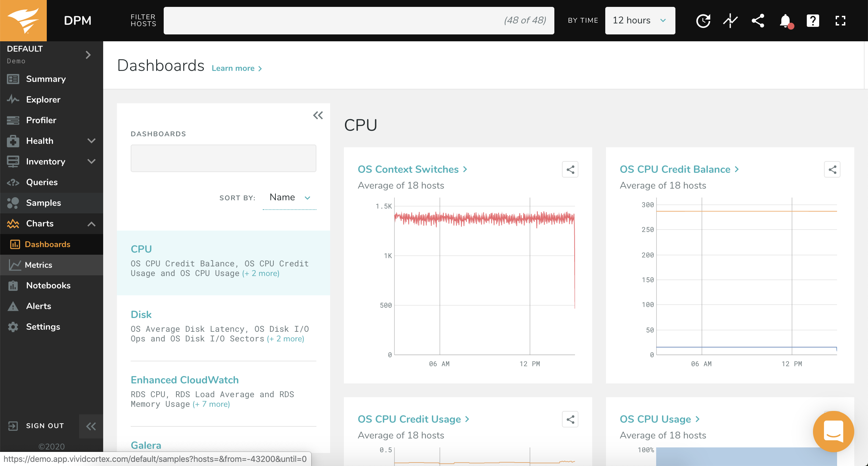Share the OS Context Switches chart
The height and width of the screenshot is (466, 868).
coord(570,169)
